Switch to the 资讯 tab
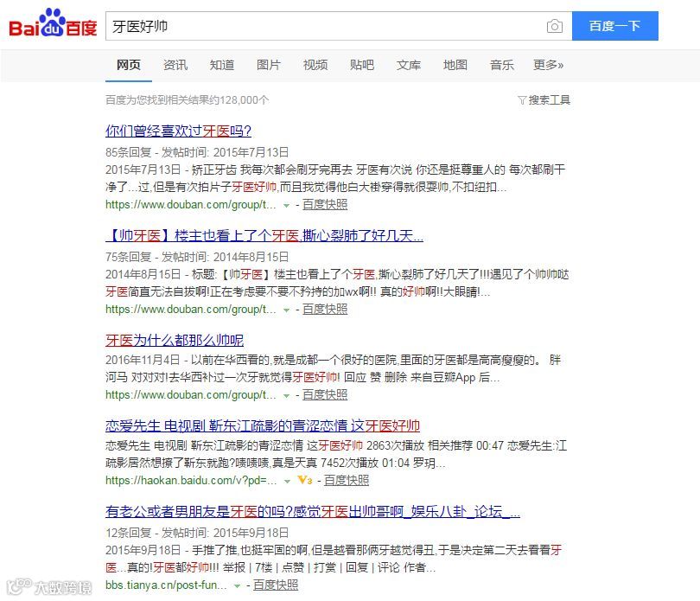Viewport: 700px width, 601px height. (x=175, y=65)
